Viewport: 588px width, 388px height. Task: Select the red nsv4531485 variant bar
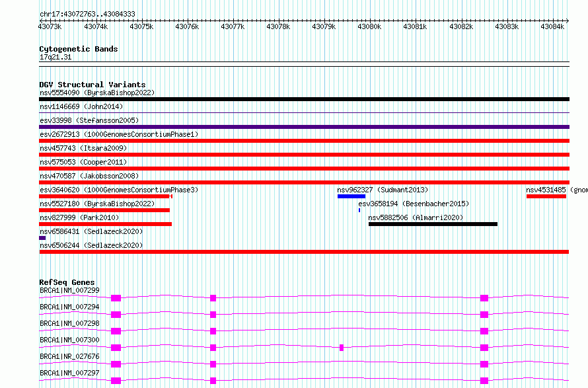[x=546, y=196]
